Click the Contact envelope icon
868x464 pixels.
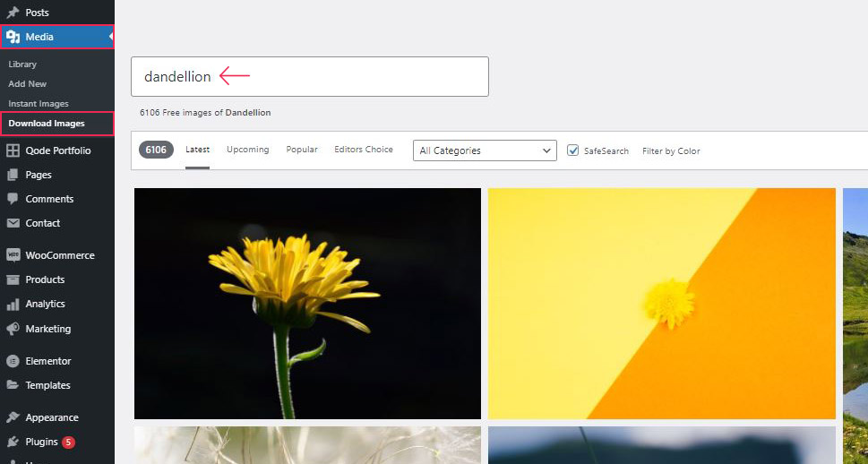13,223
